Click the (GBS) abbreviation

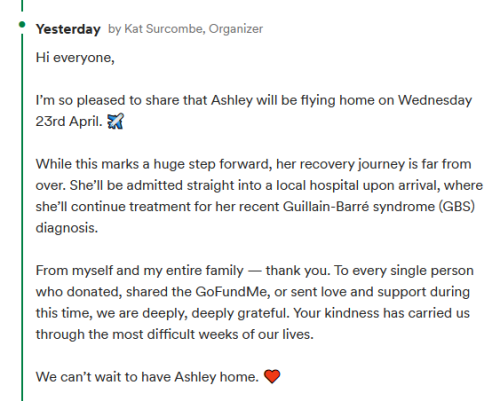(x=456, y=207)
